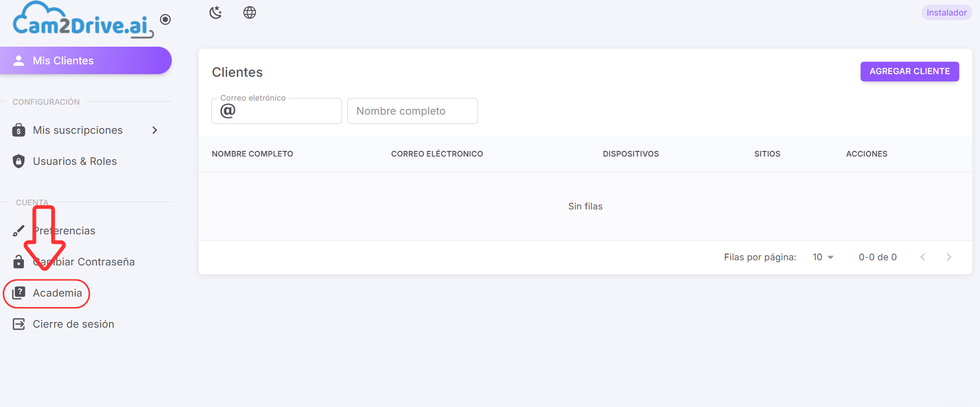
Task: Toggle the sidebar pin radio icon
Action: click(166, 20)
